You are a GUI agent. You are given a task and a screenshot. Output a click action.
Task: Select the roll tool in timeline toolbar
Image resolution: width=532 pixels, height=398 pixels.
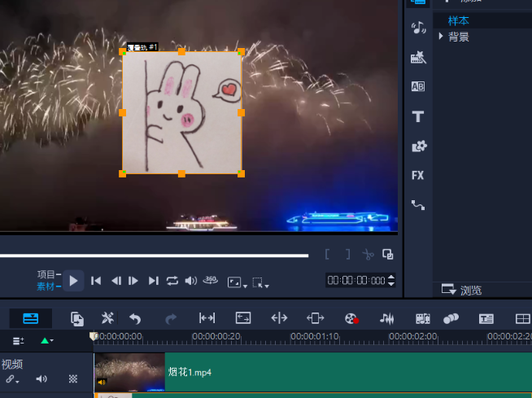pyautogui.click(x=279, y=318)
